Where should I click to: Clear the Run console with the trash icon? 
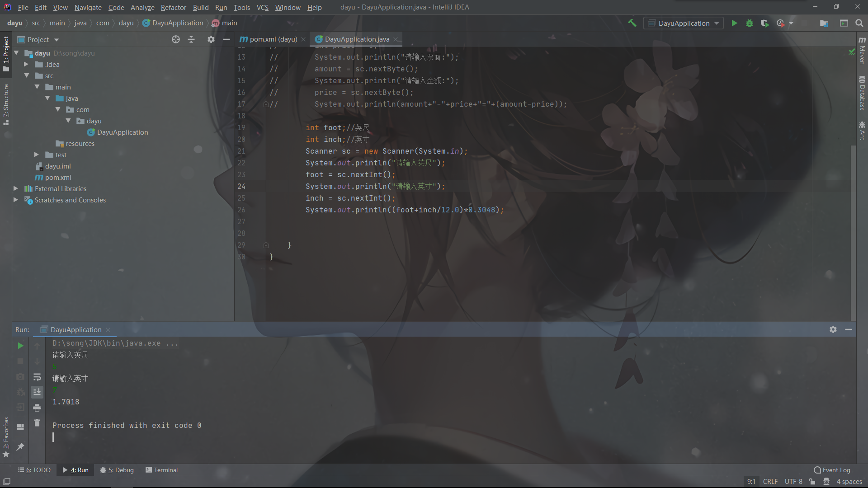(37, 423)
